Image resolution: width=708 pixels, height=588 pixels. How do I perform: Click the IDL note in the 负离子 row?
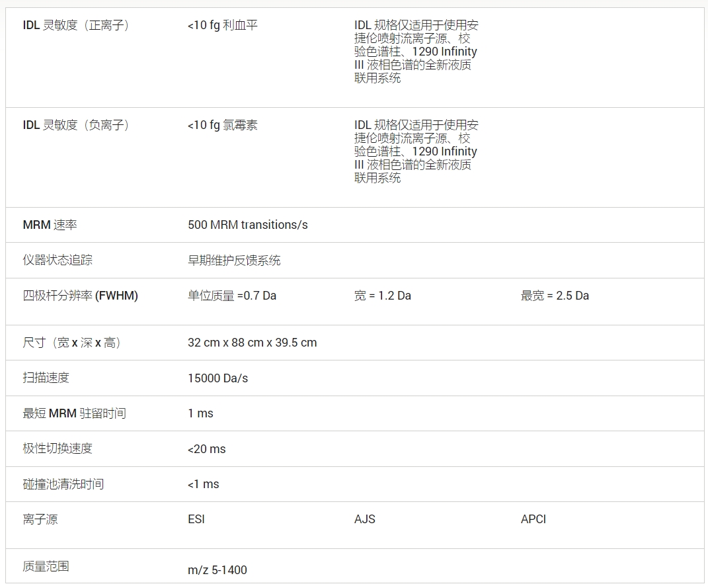coord(416,151)
